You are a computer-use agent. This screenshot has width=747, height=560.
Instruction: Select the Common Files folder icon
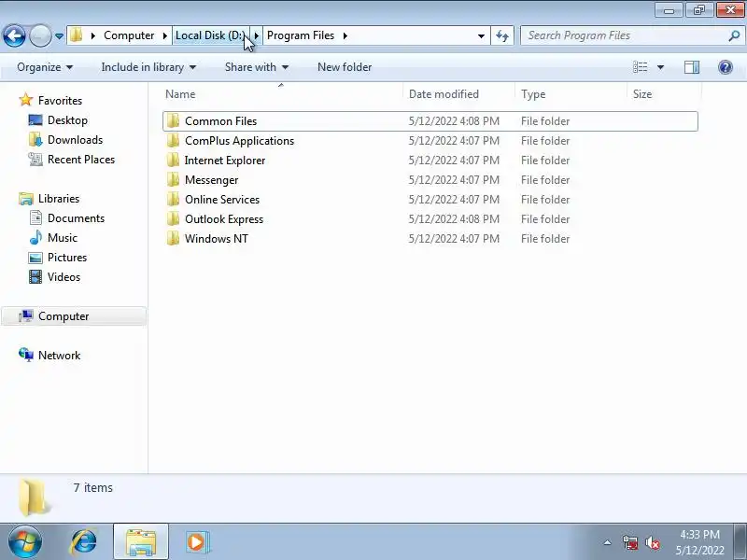pos(173,121)
